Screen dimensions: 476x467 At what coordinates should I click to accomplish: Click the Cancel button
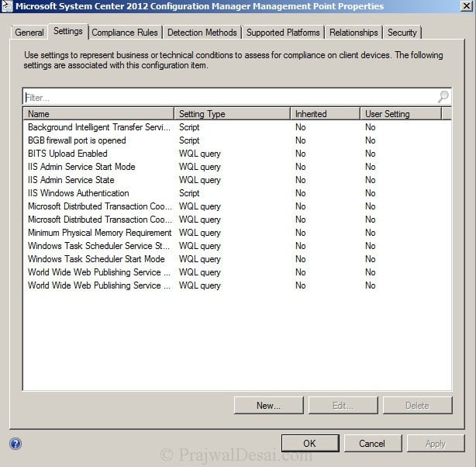[372, 443]
